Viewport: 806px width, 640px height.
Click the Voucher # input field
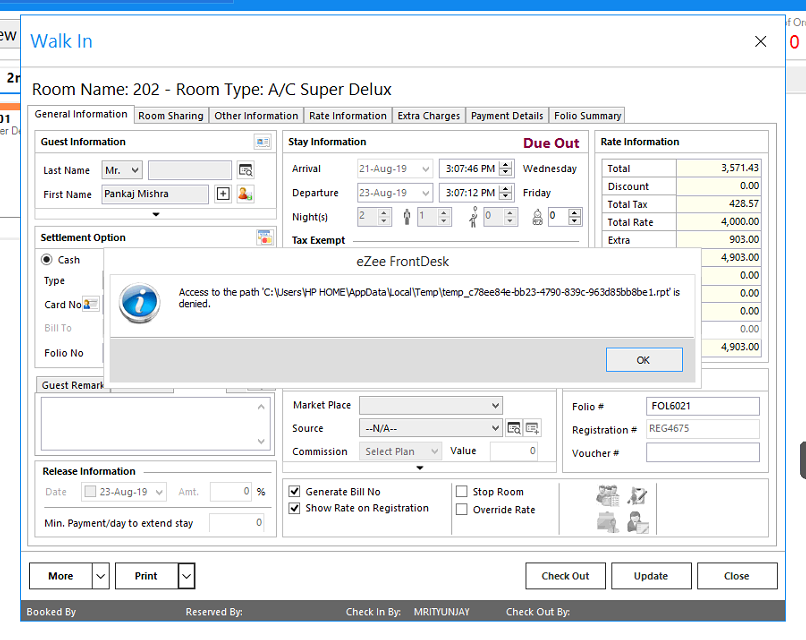click(x=703, y=453)
